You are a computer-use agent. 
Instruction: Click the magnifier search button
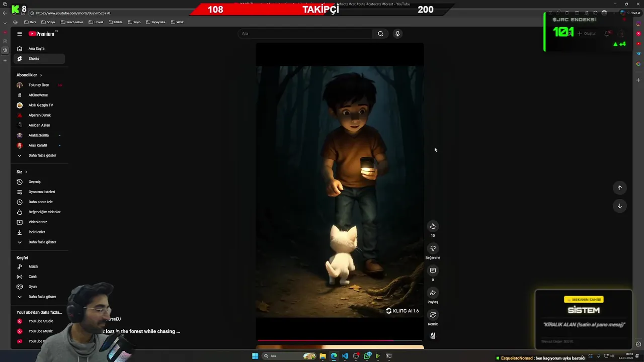pyautogui.click(x=380, y=34)
